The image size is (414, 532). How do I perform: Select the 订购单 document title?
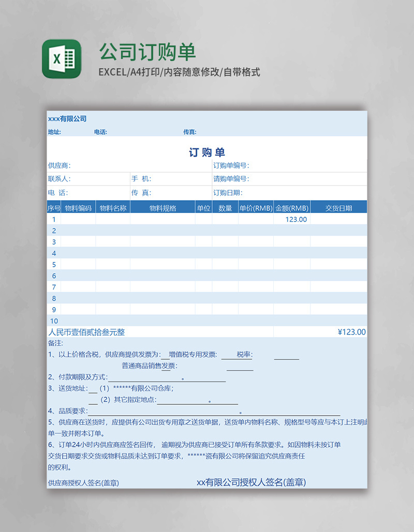(x=206, y=152)
